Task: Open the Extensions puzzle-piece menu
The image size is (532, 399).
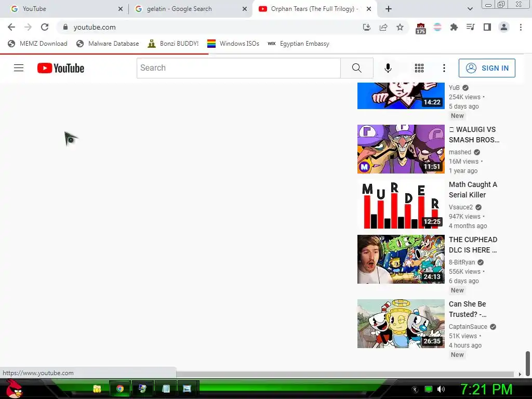Action: [454, 27]
